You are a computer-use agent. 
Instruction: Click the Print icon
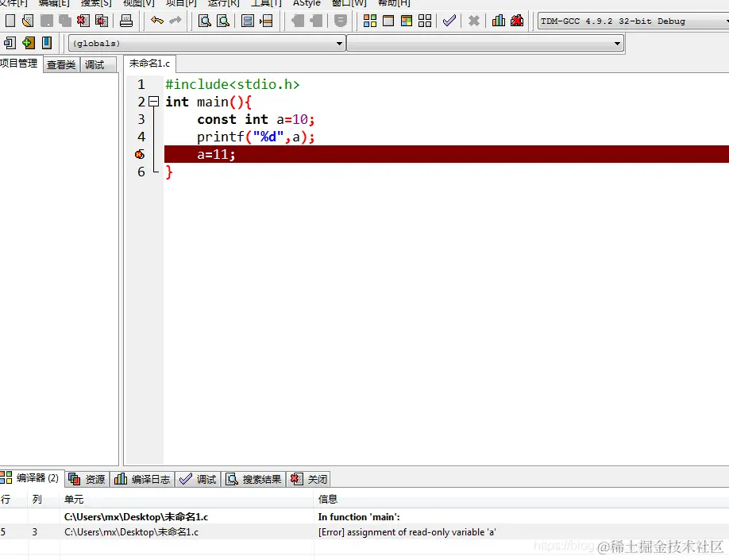pyautogui.click(x=126, y=21)
